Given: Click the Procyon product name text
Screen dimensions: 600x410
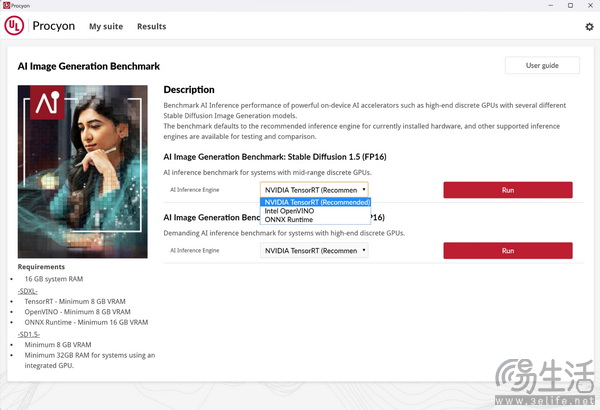Looking at the screenshot, I should coord(54,26).
